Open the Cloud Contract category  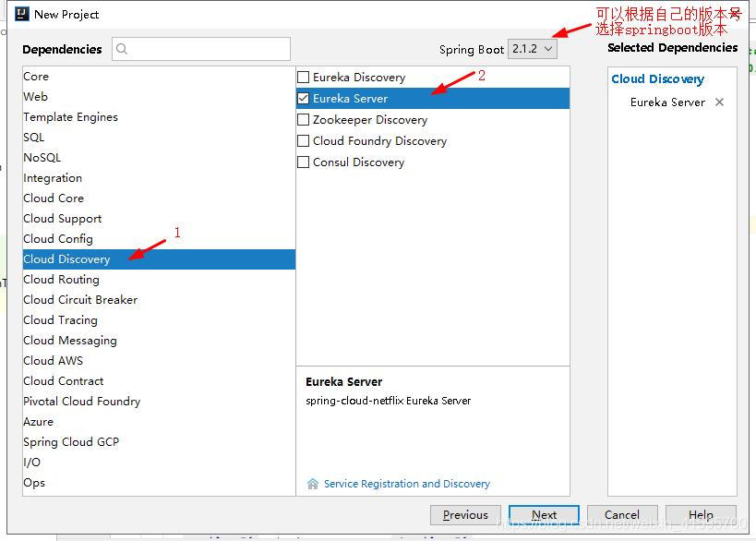pyautogui.click(x=159, y=381)
